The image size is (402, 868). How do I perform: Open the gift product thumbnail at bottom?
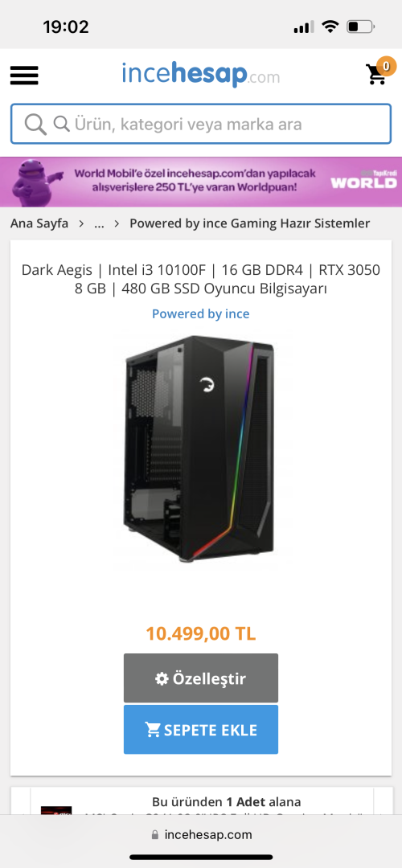(x=56, y=810)
